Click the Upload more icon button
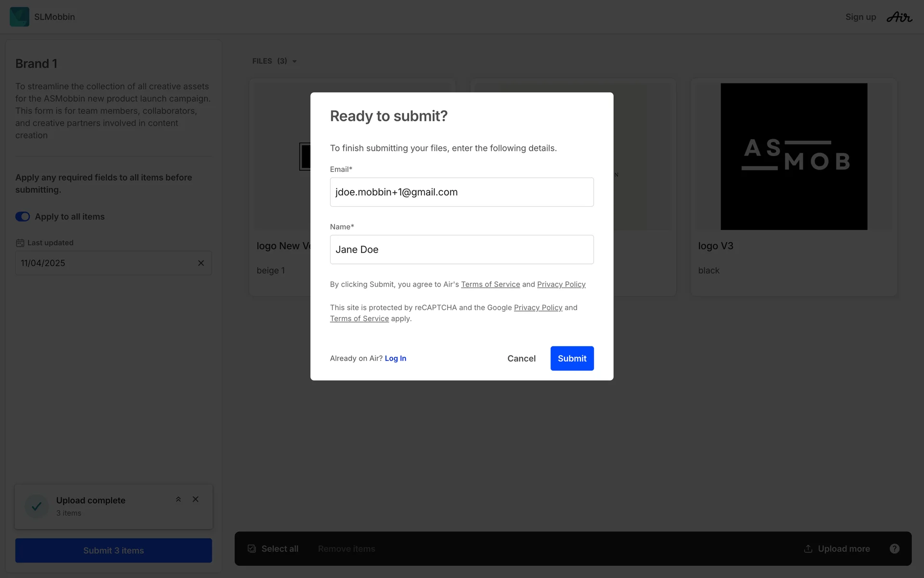 (x=808, y=549)
